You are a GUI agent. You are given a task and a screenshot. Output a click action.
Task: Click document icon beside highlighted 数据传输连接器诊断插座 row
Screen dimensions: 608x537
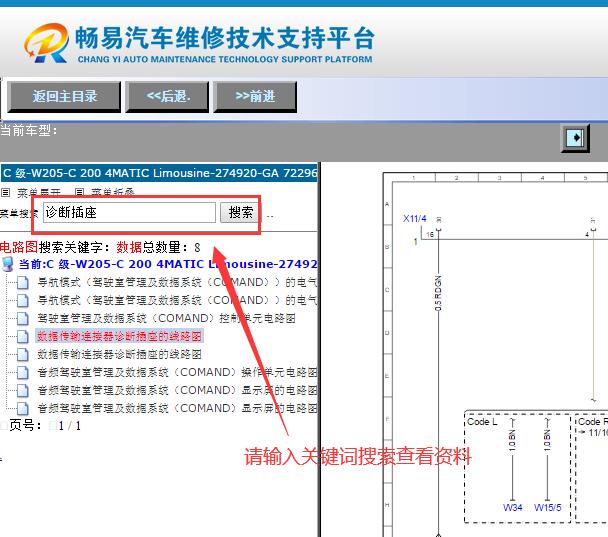pos(22,336)
